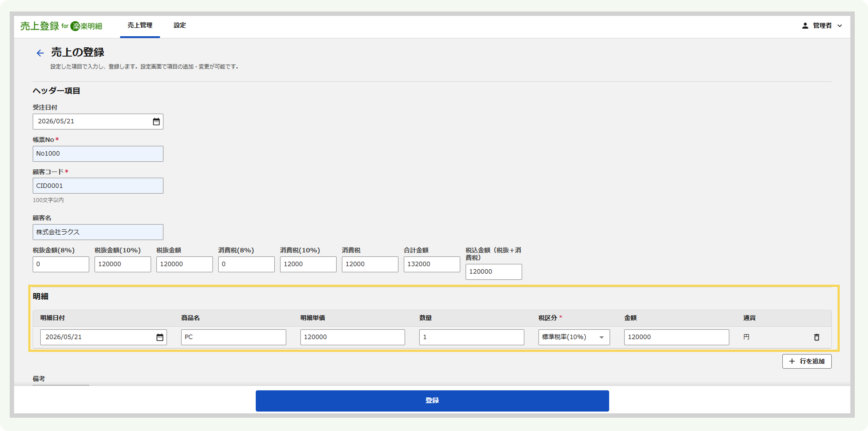This screenshot has width=868, height=431.
Task: Click the 税抜金額(8%) input field
Action: pos(61,264)
